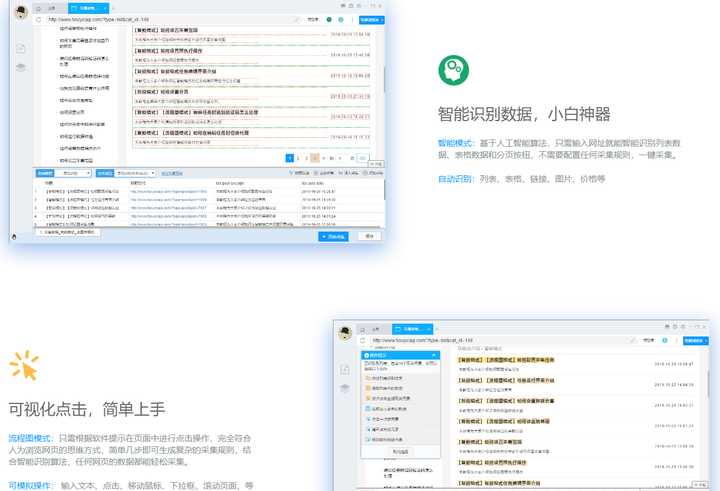This screenshot has width=720, height=491.
Task: Click the bottom window vertical scrollbar
Action: coord(707,386)
